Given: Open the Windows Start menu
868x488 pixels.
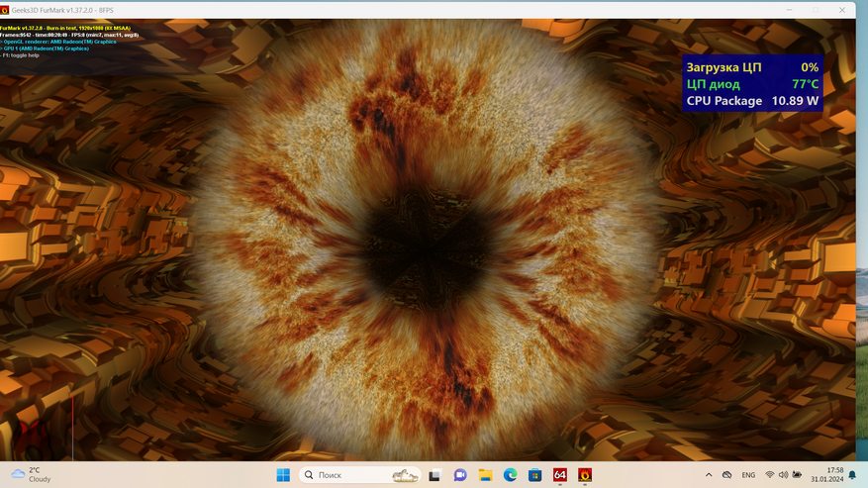Looking at the screenshot, I should click(x=283, y=475).
